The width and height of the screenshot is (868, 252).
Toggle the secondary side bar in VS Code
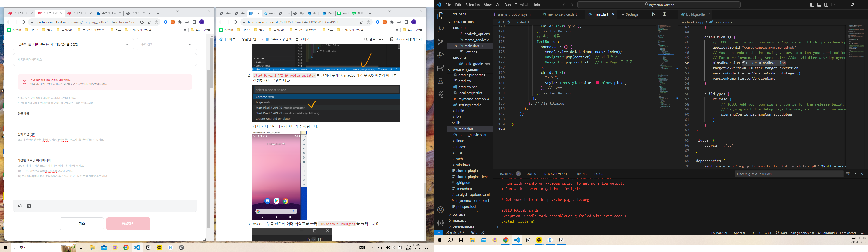(826, 5)
